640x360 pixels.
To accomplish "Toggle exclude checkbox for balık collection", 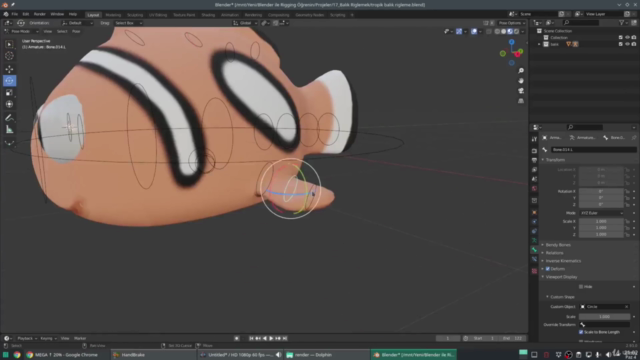I will click(x=621, y=44).
